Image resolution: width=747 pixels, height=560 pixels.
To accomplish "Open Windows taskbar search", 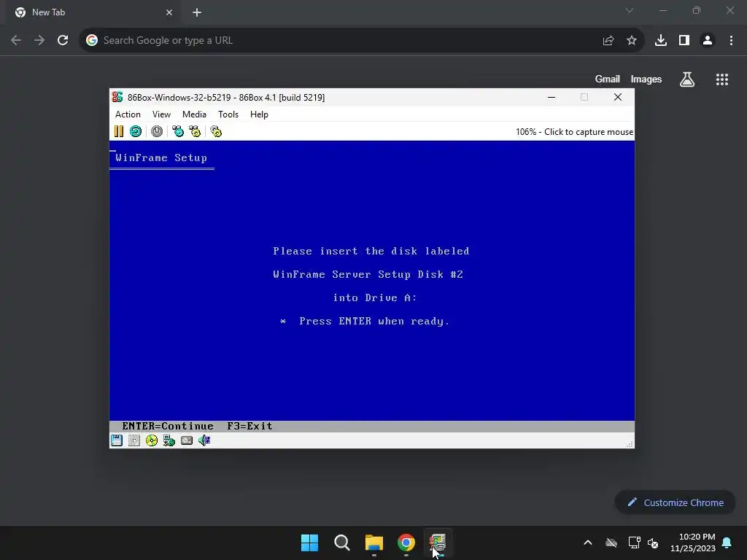I will (x=342, y=542).
